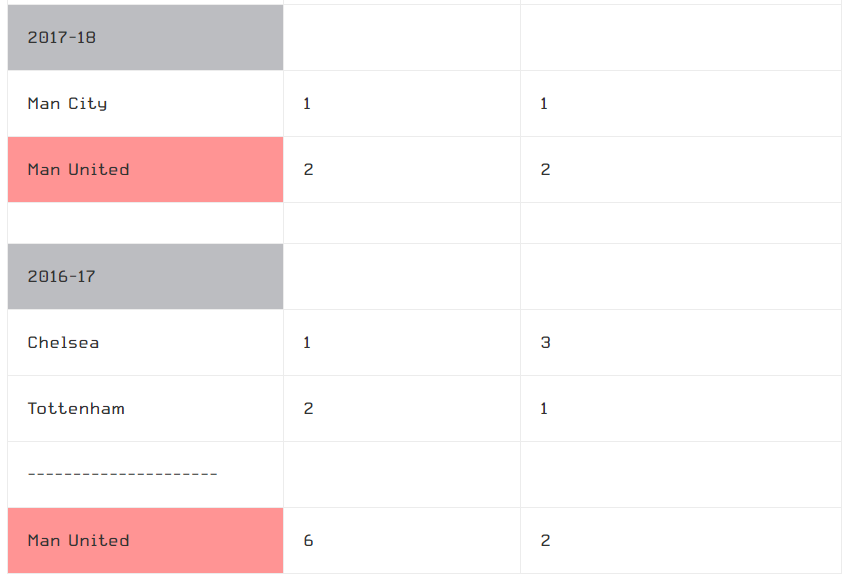Image resolution: width=844 pixels, height=578 pixels.
Task: Select the Chelsea team cell
Action: point(145,343)
